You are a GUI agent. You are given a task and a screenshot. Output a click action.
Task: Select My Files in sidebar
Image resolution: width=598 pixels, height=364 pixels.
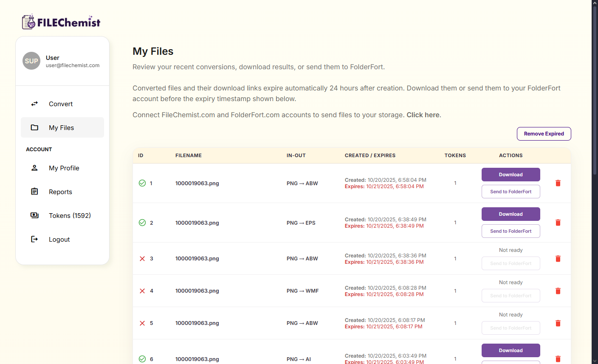pyautogui.click(x=62, y=128)
